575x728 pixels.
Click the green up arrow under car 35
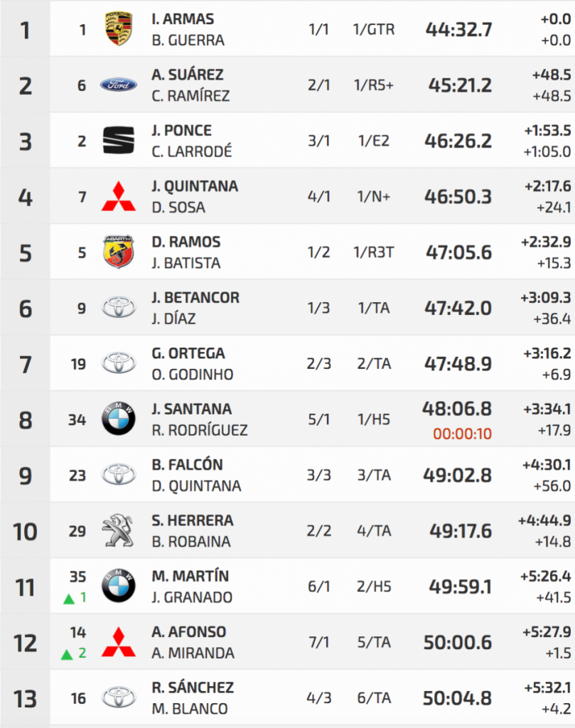coord(69,599)
